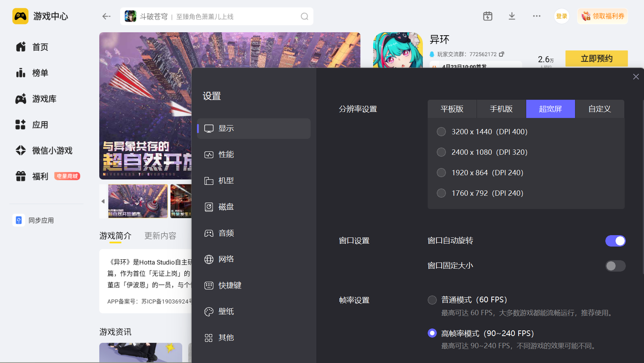Disable the 窗口自动旋转 toggle

[615, 241]
